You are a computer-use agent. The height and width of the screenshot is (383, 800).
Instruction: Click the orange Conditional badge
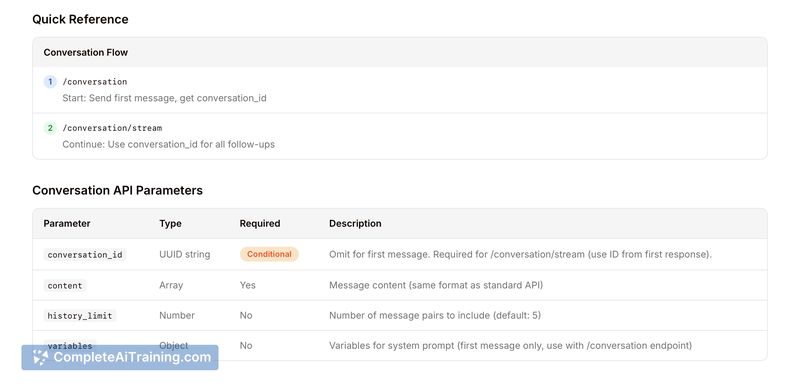pos(269,254)
